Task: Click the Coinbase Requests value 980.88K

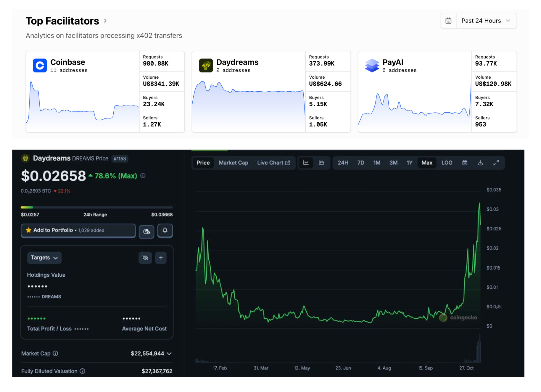Action: pos(156,64)
